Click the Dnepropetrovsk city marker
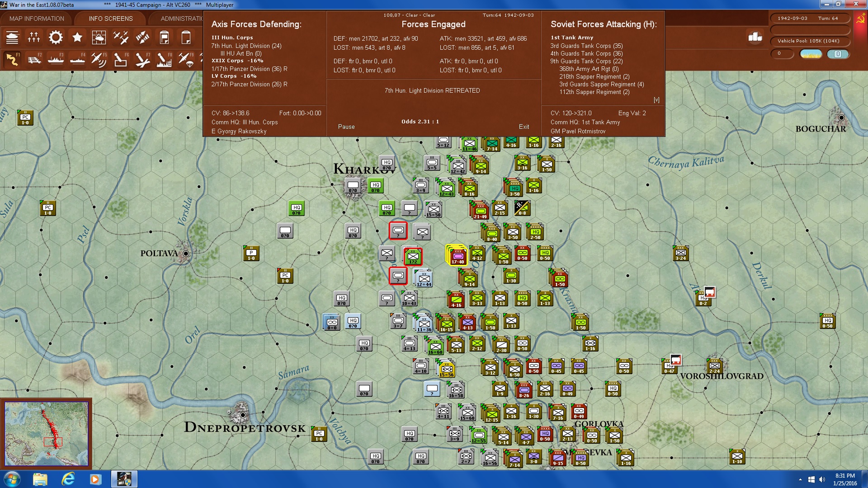This screenshot has height=488, width=868. click(x=243, y=415)
